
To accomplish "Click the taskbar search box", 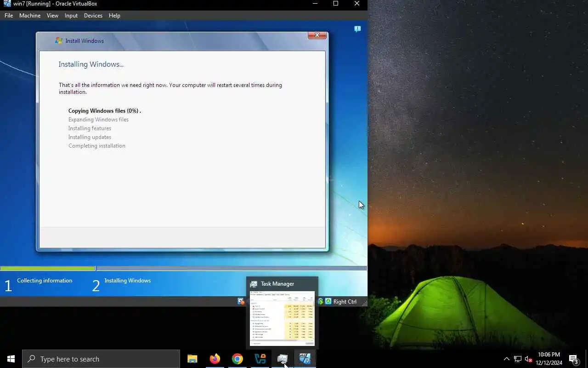I will tap(101, 359).
